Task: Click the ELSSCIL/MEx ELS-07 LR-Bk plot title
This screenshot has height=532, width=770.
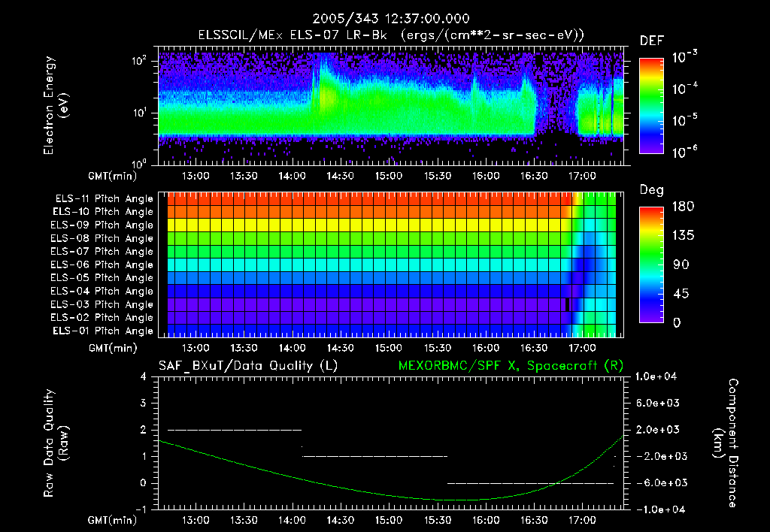Action: [391, 35]
